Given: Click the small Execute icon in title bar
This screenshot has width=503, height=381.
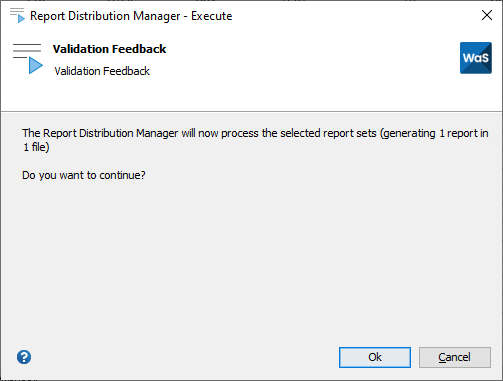Looking at the screenshot, I should [x=17, y=16].
